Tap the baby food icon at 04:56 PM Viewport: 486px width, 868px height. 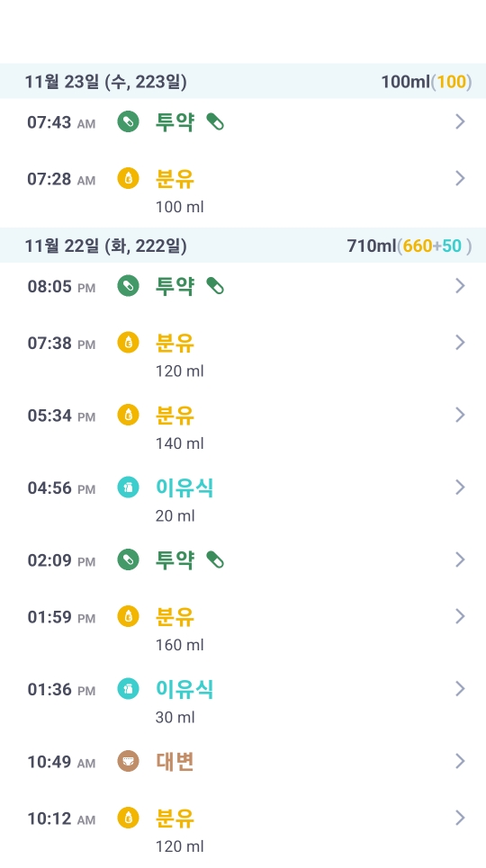(x=128, y=488)
